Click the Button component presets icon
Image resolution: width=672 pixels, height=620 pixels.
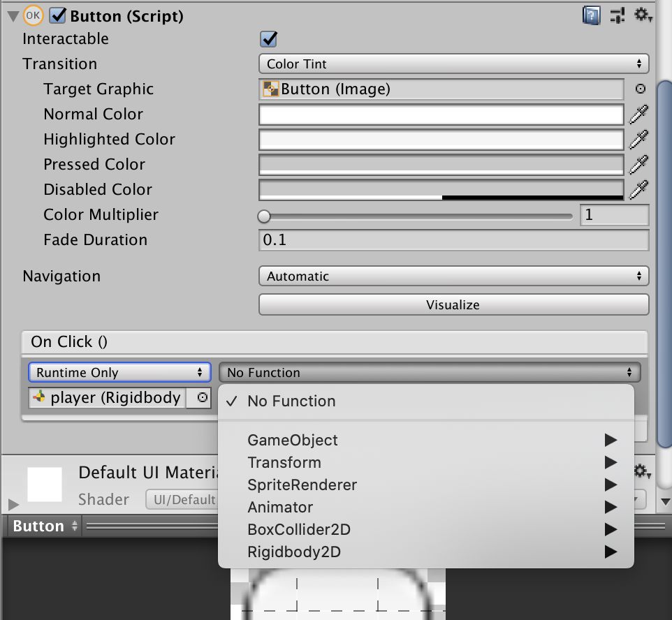617,15
